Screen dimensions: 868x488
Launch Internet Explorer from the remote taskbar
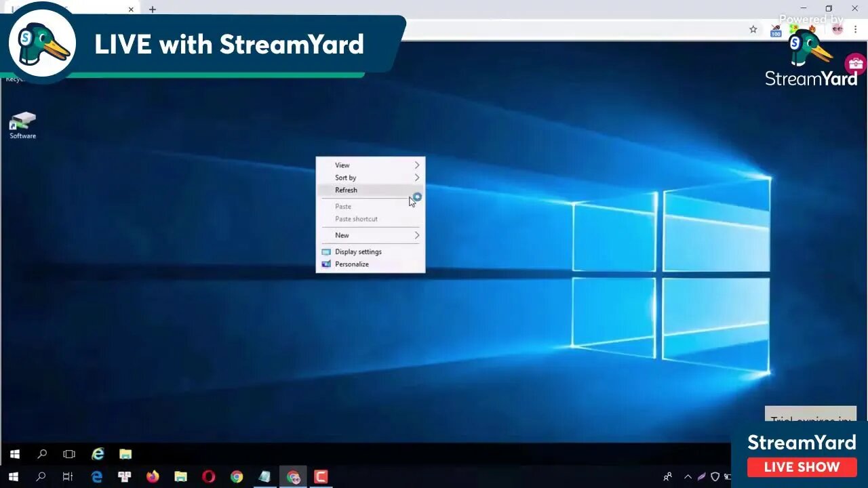tap(98, 454)
